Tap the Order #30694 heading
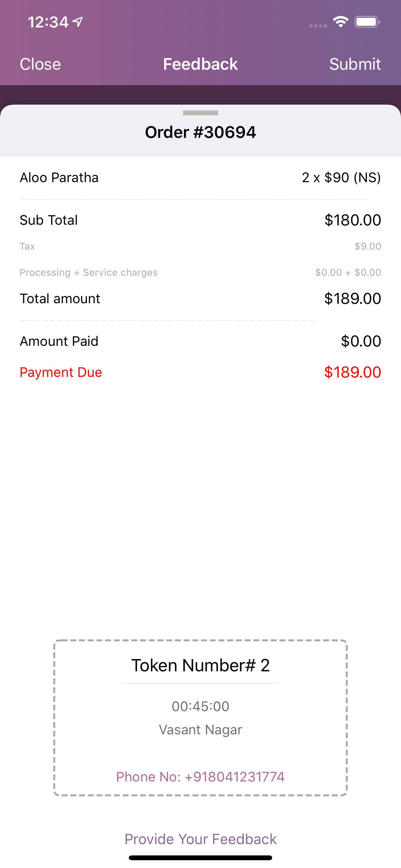 tap(200, 132)
